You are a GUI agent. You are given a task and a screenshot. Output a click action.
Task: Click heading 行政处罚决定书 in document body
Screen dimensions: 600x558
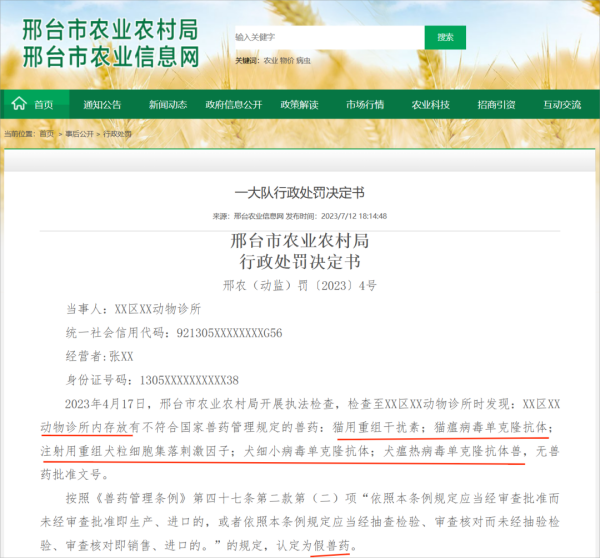[x=300, y=262]
